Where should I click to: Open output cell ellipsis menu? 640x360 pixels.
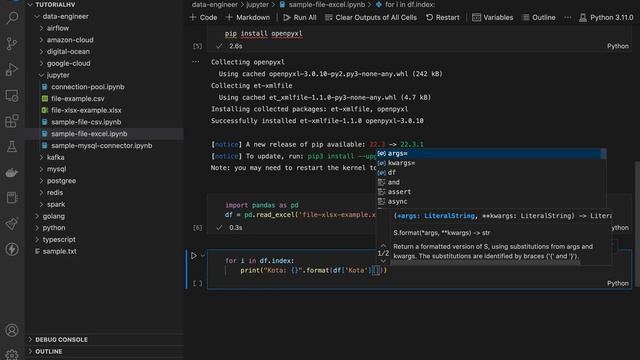(x=196, y=62)
